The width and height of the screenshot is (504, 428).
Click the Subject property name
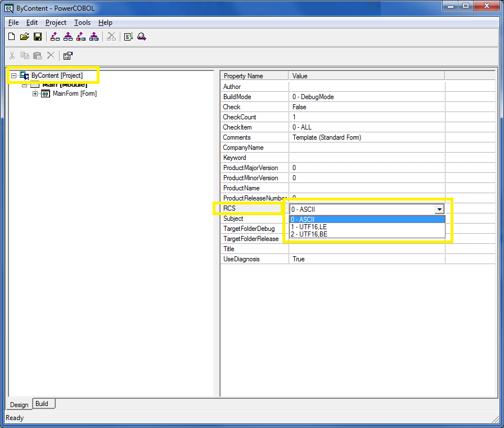click(x=233, y=219)
